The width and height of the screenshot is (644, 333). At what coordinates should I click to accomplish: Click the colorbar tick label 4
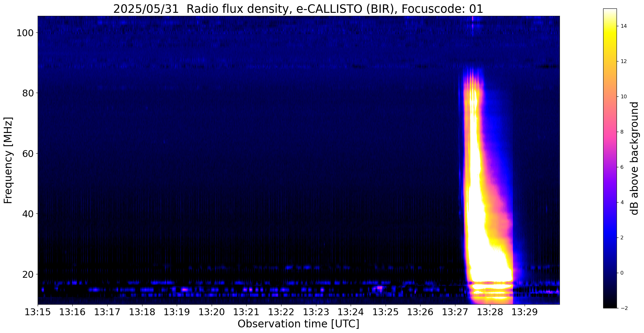[x=622, y=203]
